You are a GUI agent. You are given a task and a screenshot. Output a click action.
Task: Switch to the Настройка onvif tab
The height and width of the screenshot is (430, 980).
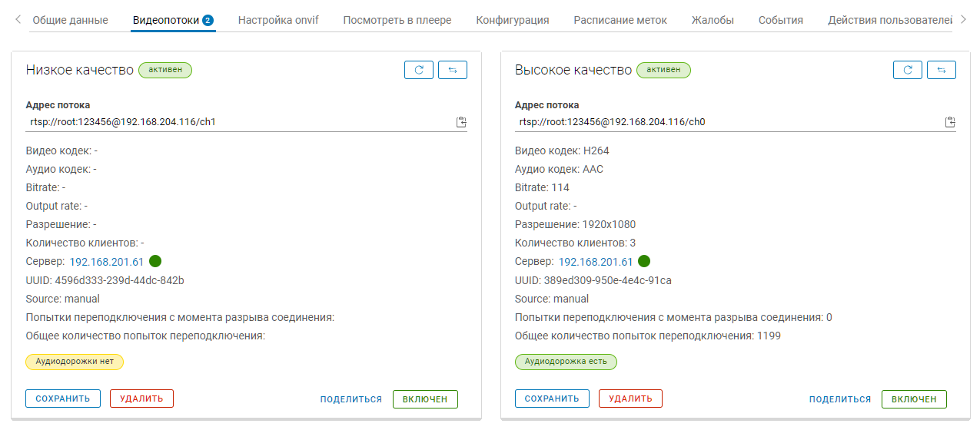(278, 20)
